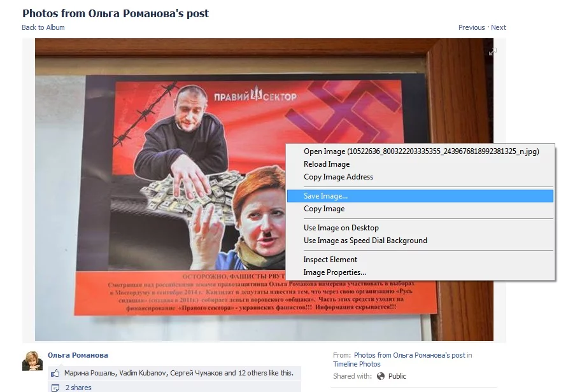Open Марина Рошаль's profile from likes
575x392 pixels.
coord(90,373)
